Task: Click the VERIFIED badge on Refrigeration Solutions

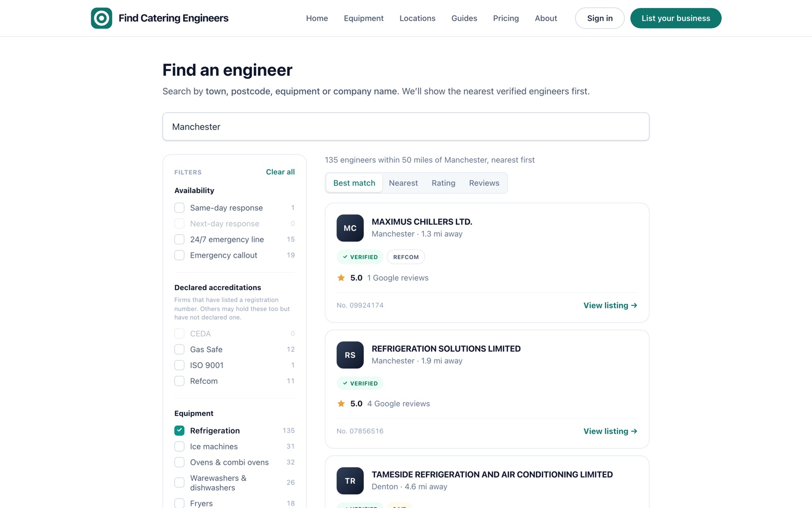Action: [x=360, y=384]
